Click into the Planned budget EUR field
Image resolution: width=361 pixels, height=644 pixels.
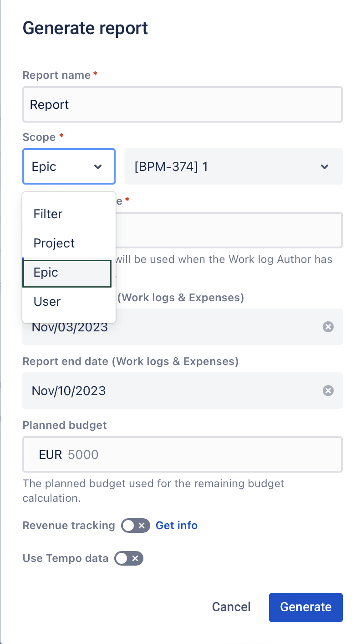200,455
